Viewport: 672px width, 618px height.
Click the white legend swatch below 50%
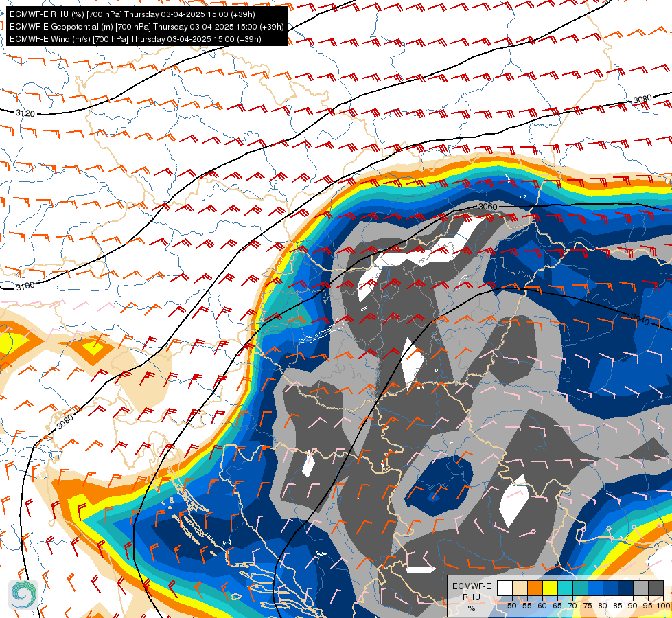[505, 588]
